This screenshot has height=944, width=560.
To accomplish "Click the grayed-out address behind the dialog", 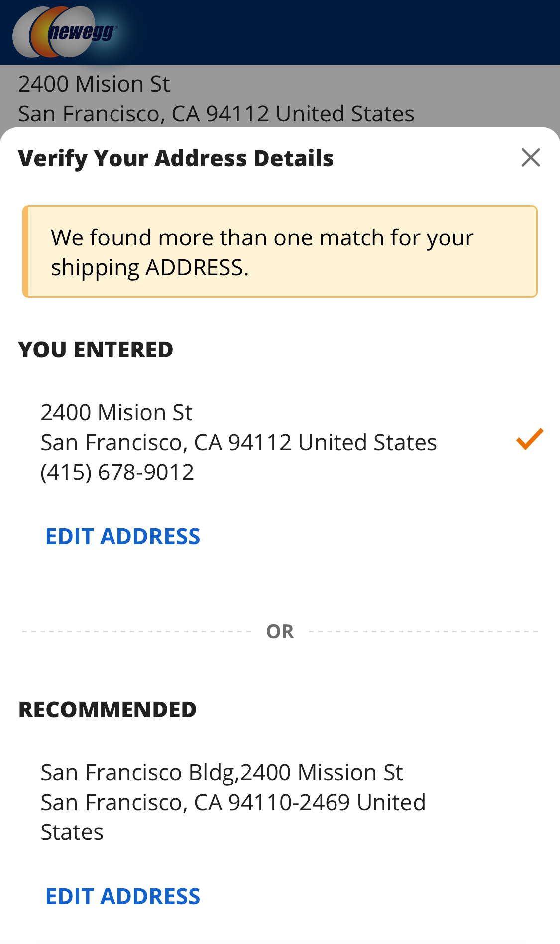I will (x=217, y=98).
